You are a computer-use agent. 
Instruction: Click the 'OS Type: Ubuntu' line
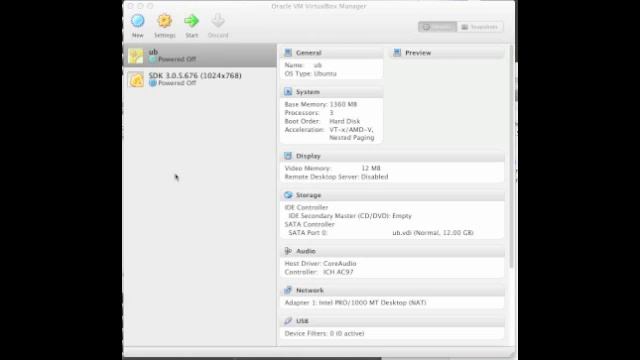tap(311, 73)
